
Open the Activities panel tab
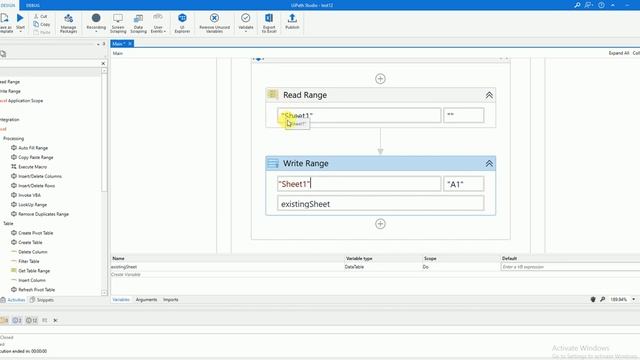(13, 300)
